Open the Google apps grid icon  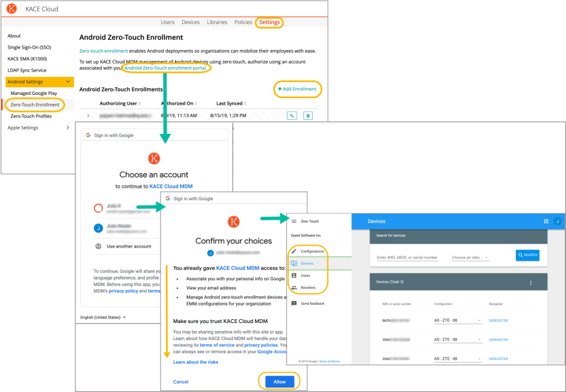pyautogui.click(x=546, y=221)
